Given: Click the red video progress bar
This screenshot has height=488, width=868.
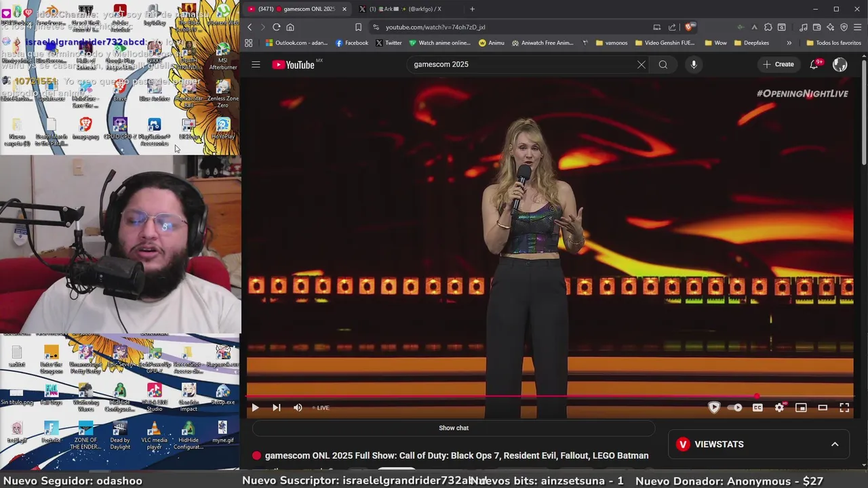Looking at the screenshot, I should tap(502, 396).
